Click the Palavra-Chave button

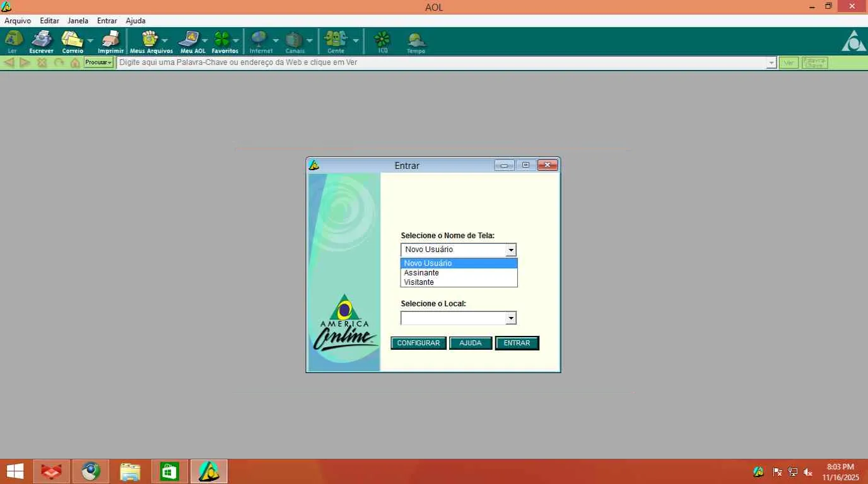(814, 62)
